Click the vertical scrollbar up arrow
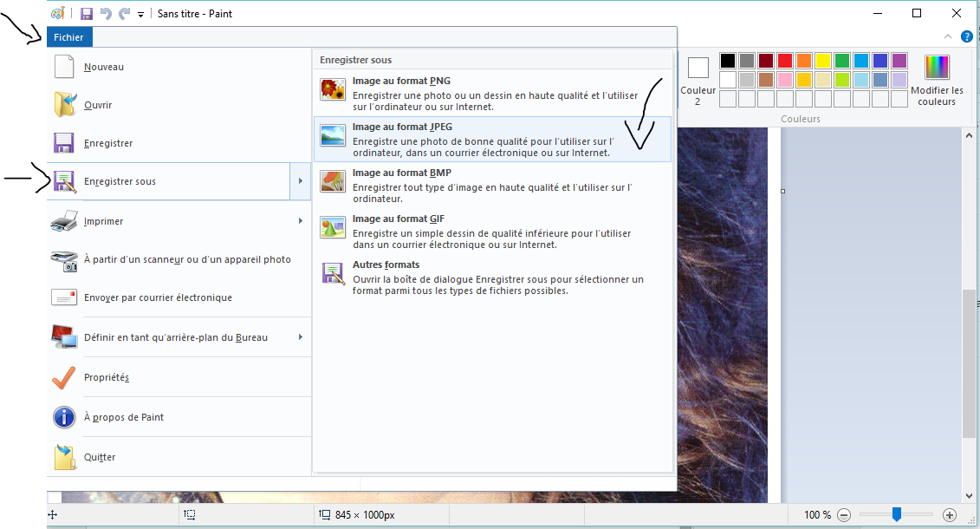Screen dimensions: 980x529 click(970, 135)
